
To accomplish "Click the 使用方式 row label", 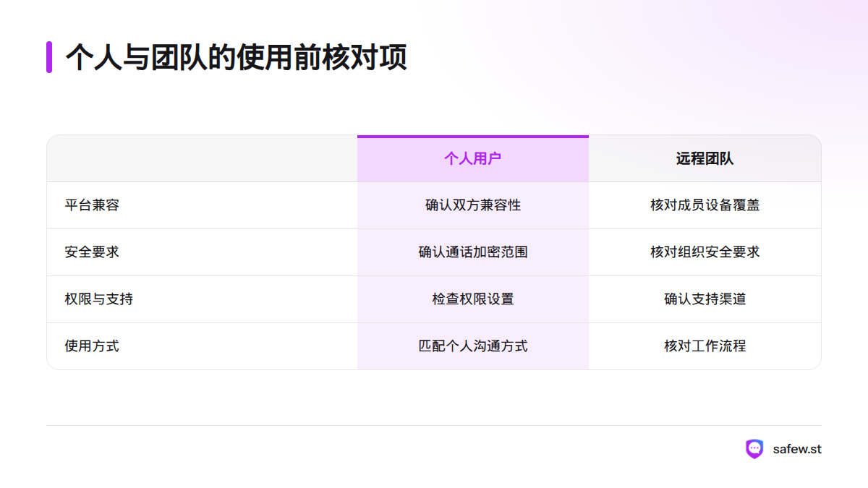I will (92, 346).
